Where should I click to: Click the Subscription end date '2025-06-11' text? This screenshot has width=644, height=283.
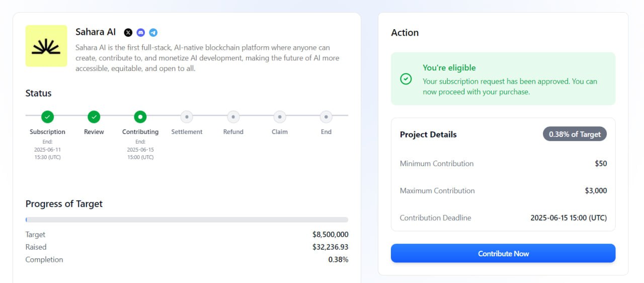point(47,150)
